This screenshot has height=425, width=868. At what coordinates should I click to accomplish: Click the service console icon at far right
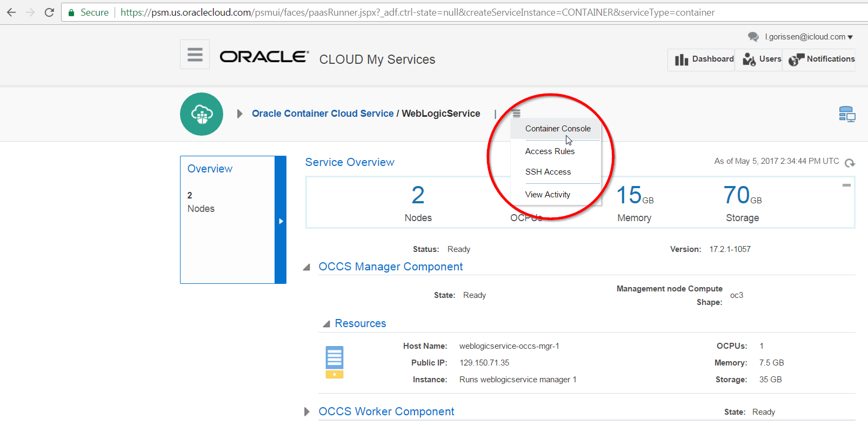tap(846, 114)
